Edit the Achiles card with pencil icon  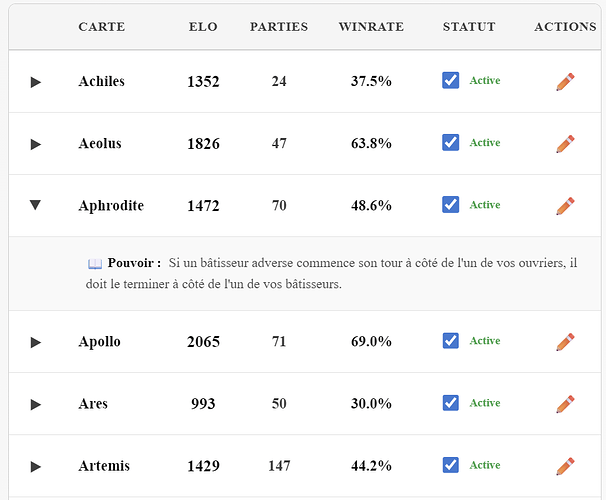(565, 82)
